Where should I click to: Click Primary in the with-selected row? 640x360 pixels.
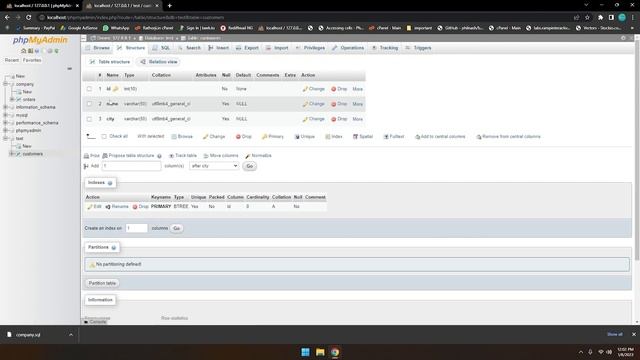click(x=273, y=137)
